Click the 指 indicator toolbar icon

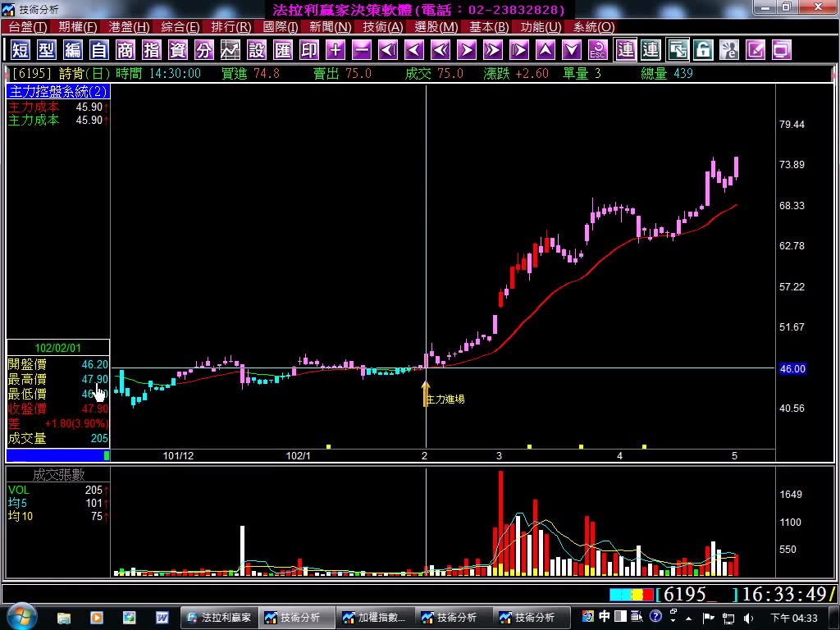tap(152, 50)
